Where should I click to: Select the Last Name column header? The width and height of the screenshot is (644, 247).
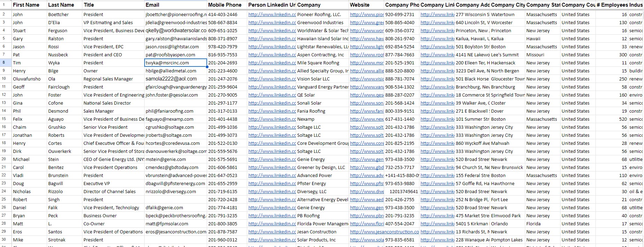pyautogui.click(x=65, y=5)
